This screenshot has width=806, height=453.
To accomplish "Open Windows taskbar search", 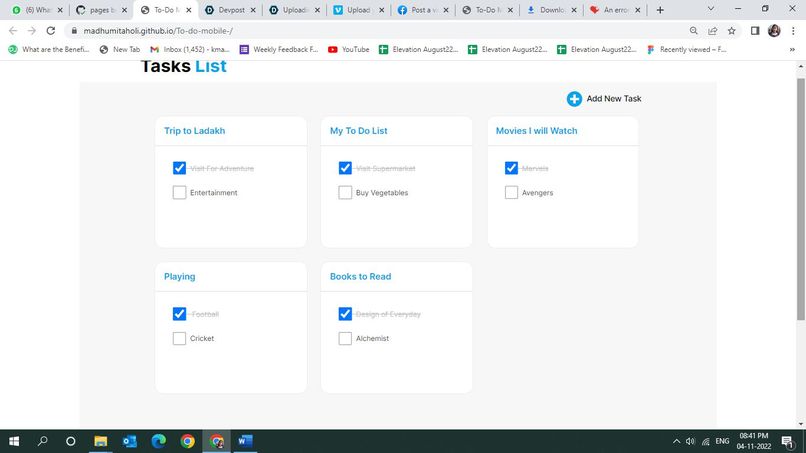I will (x=43, y=441).
